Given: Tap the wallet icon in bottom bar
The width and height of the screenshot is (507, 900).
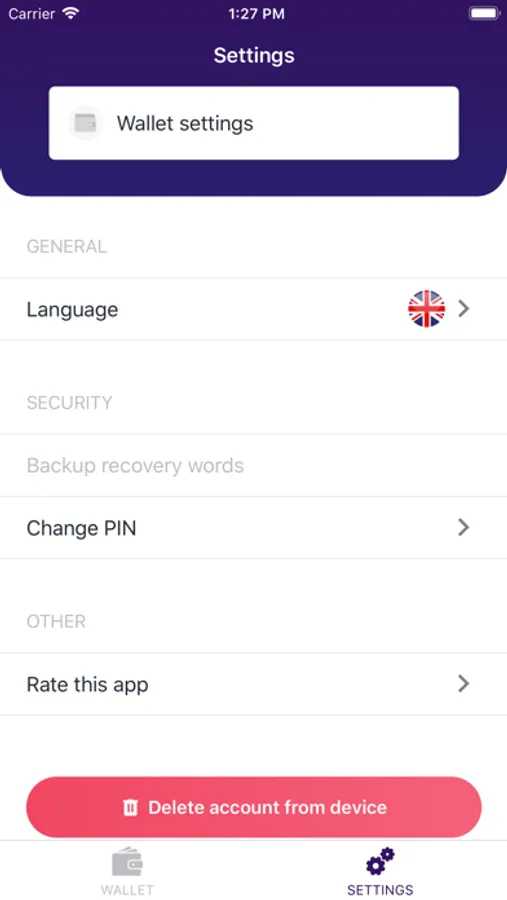Looking at the screenshot, I should coord(127,863).
